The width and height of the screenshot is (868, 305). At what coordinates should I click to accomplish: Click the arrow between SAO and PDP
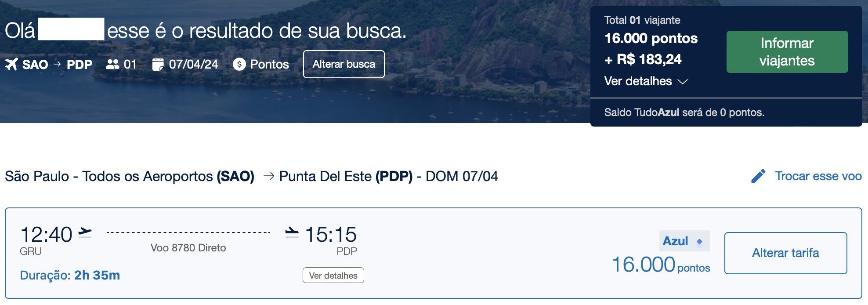pos(57,64)
